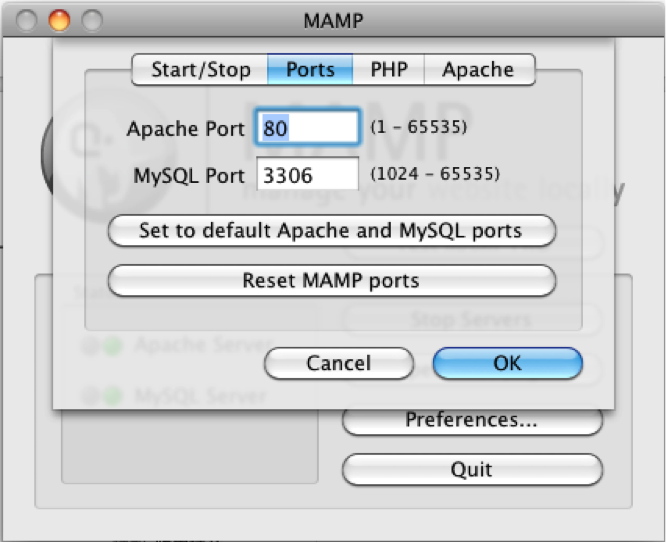
Task: Switch to the Start/Stop tab
Action: 200,70
